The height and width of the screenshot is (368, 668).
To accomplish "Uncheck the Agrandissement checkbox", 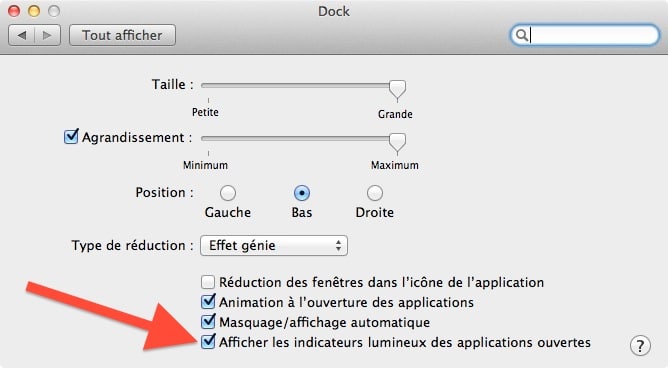I will pos(71,137).
